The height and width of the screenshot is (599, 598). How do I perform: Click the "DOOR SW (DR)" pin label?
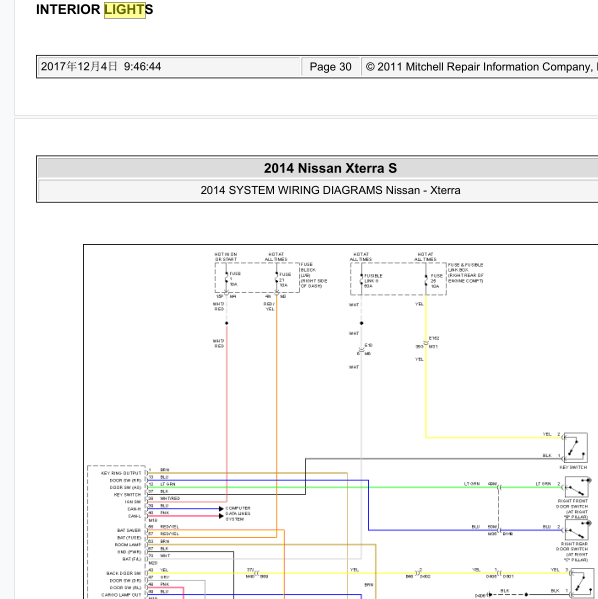[125, 581]
